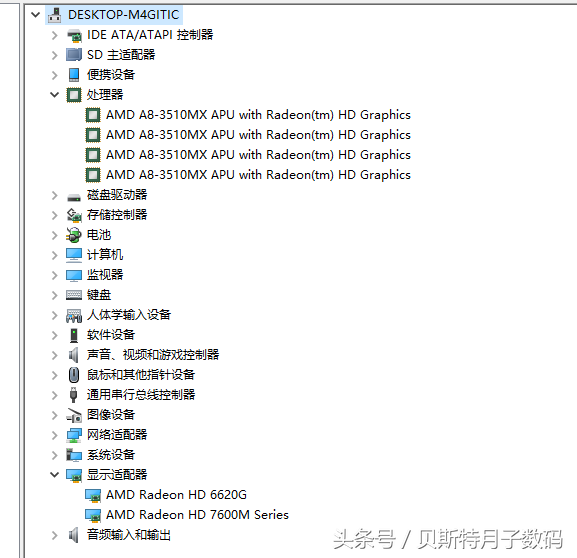
Task: Select the DESKTOP-M4GITIC label
Action: click(123, 15)
